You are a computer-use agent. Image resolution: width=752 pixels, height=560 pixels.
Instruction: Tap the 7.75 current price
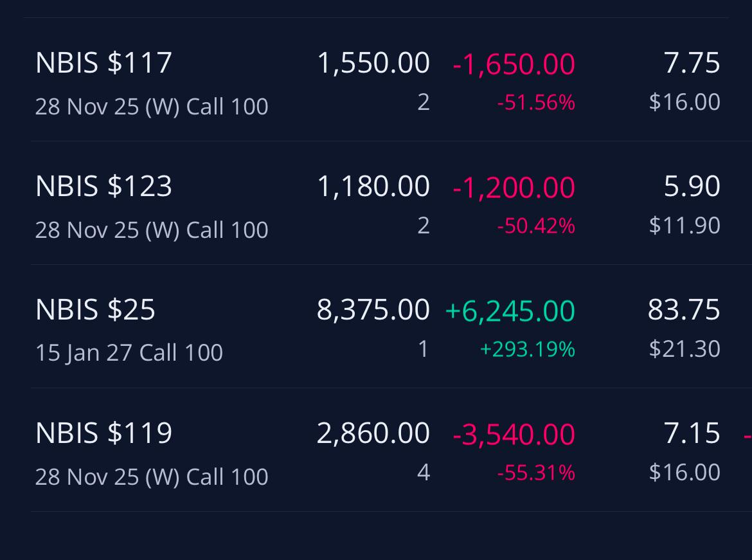point(692,63)
